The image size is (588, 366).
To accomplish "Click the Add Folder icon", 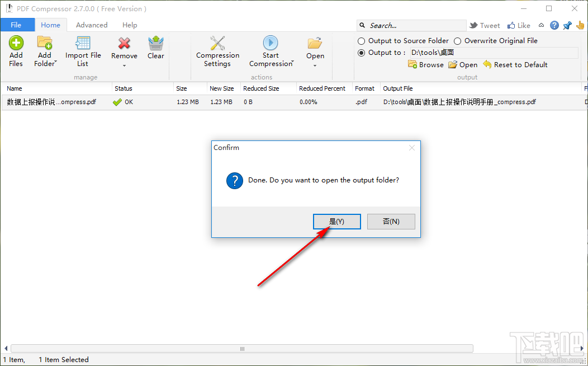I will coord(45,43).
